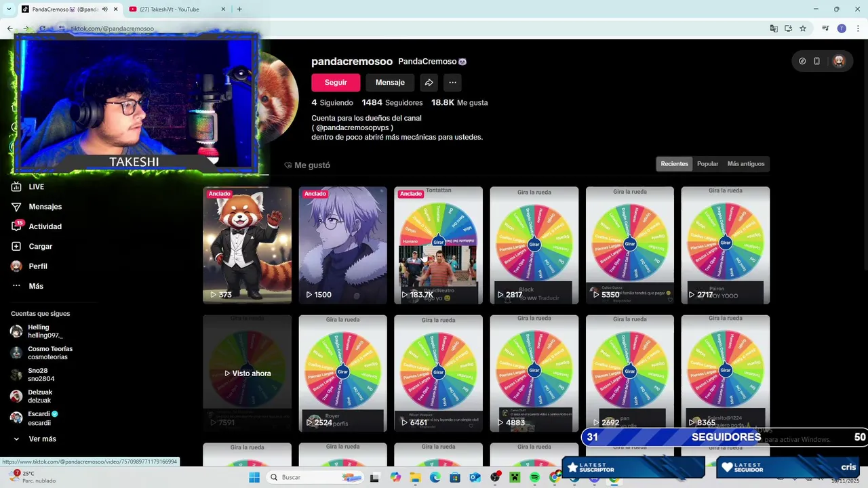
Task: Open Outlook from the taskbar
Action: [475, 477]
